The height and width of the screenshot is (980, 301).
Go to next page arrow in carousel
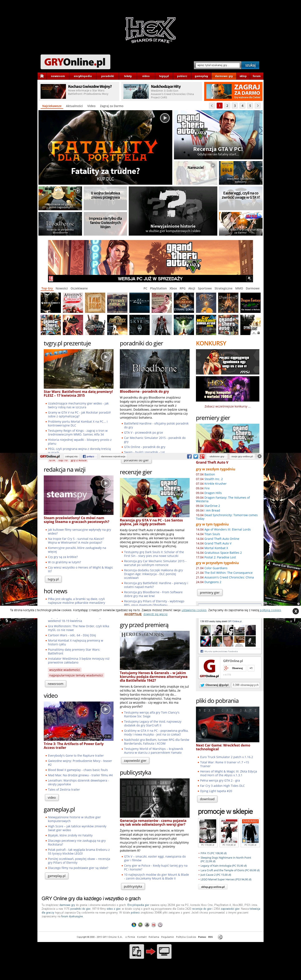click(x=258, y=106)
